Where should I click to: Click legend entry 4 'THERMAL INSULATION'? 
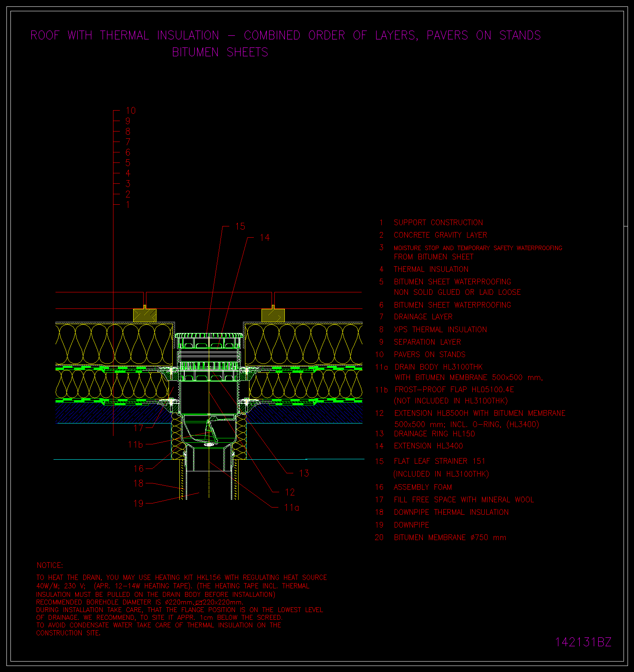(x=431, y=269)
